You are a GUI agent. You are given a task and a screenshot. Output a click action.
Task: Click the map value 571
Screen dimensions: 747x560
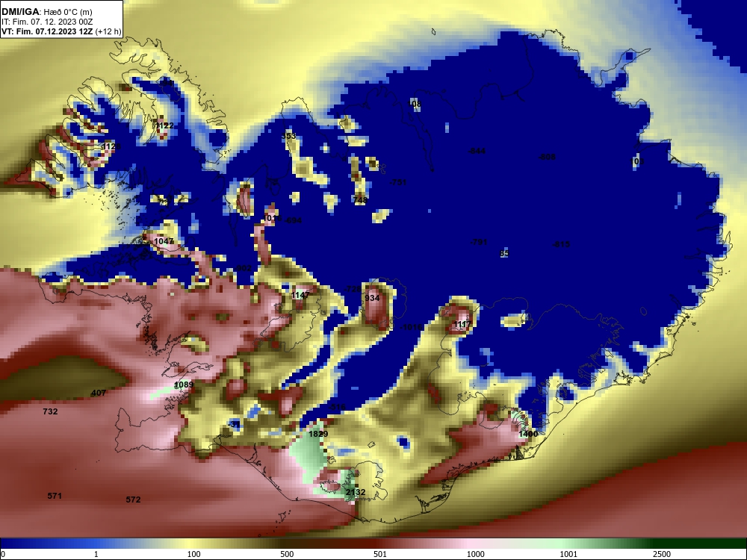coord(55,496)
